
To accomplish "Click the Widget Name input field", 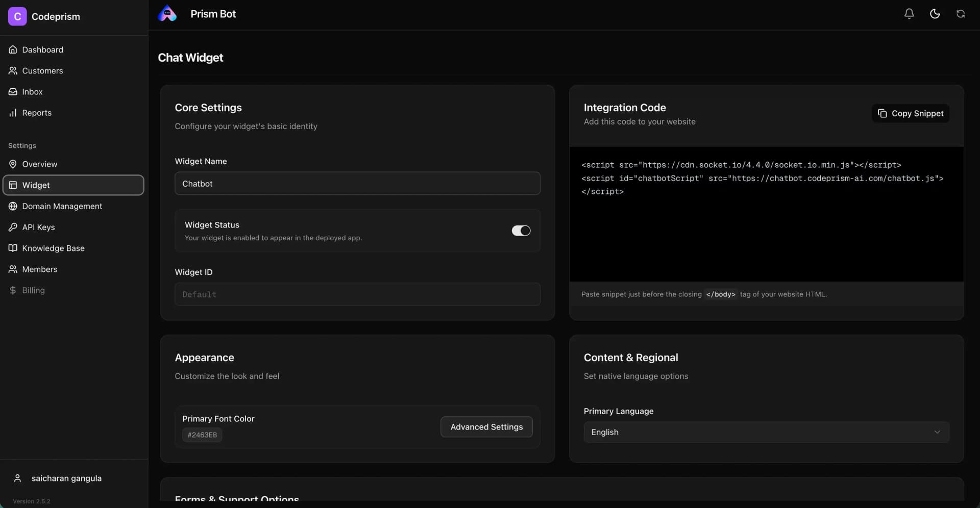I will click(x=357, y=183).
